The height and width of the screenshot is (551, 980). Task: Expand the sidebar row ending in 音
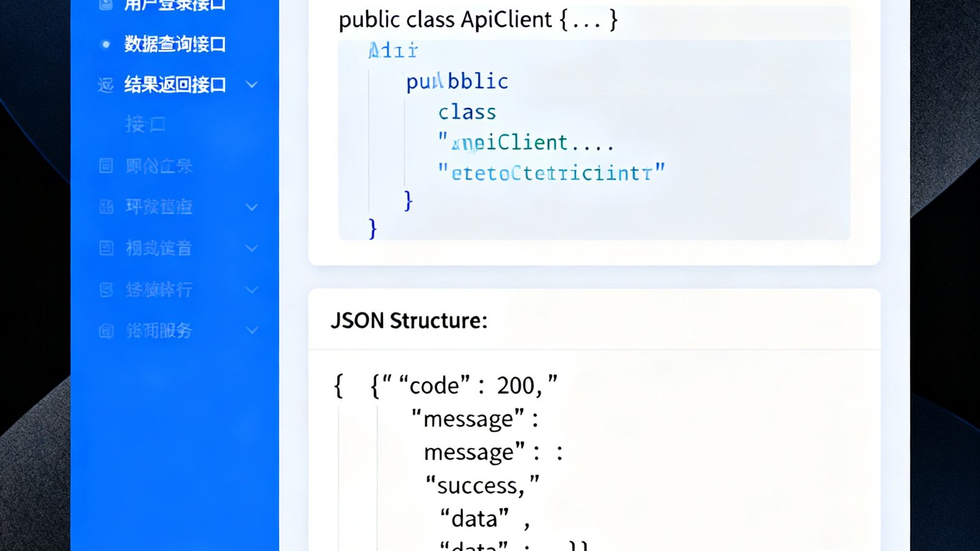(251, 248)
